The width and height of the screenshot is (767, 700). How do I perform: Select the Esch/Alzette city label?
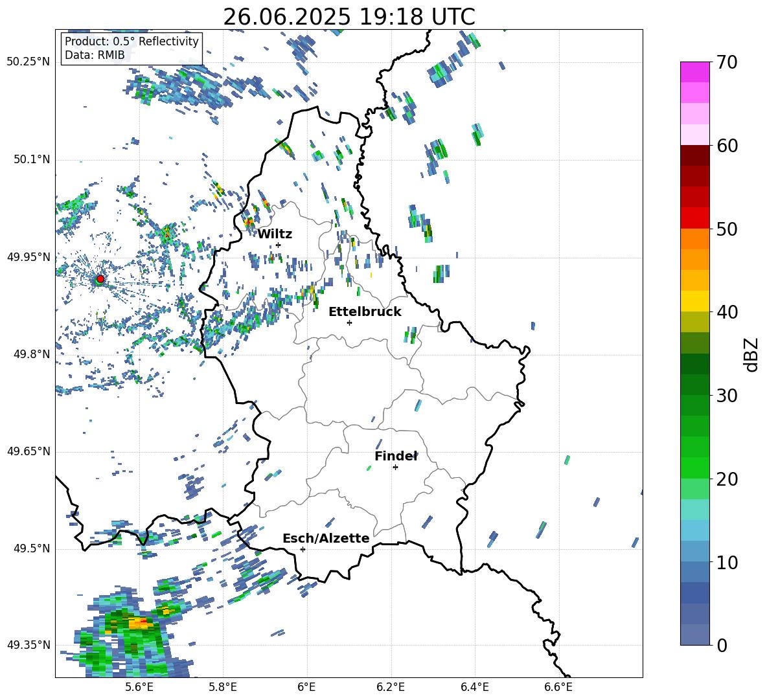[326, 538]
